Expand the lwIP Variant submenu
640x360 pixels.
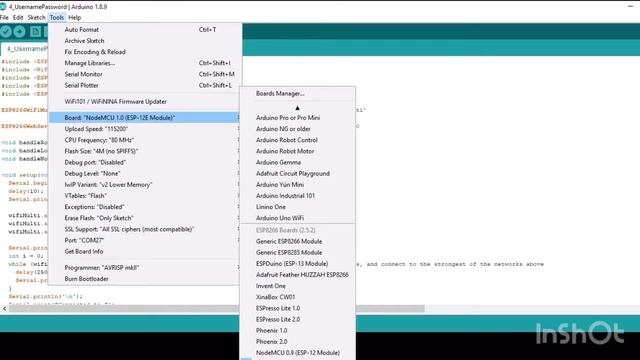click(x=144, y=184)
